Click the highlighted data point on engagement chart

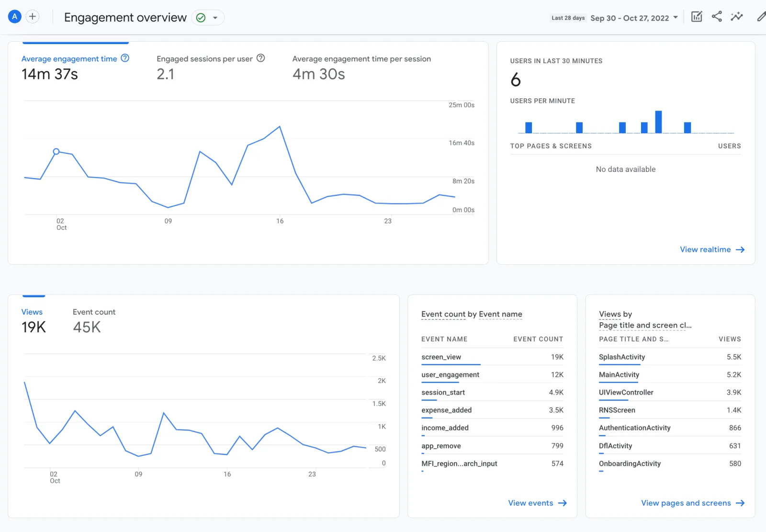56,151
